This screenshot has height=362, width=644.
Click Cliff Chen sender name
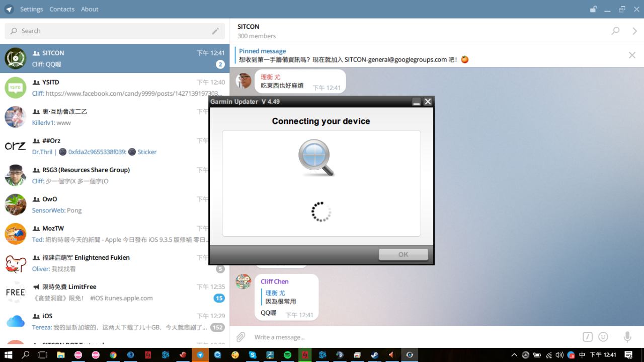[x=274, y=281]
